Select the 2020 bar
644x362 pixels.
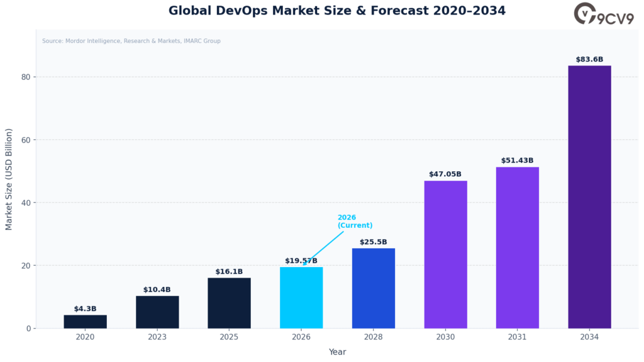coord(85,322)
